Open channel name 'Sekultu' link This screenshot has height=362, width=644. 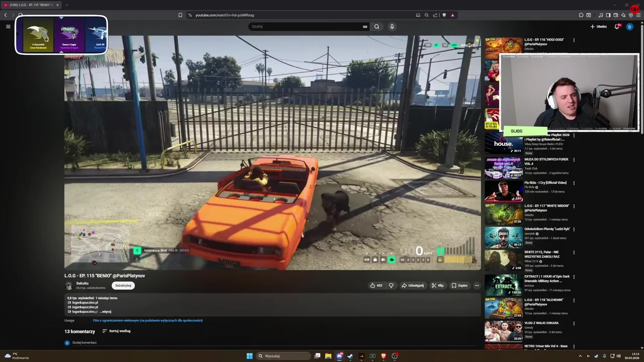tap(82, 284)
